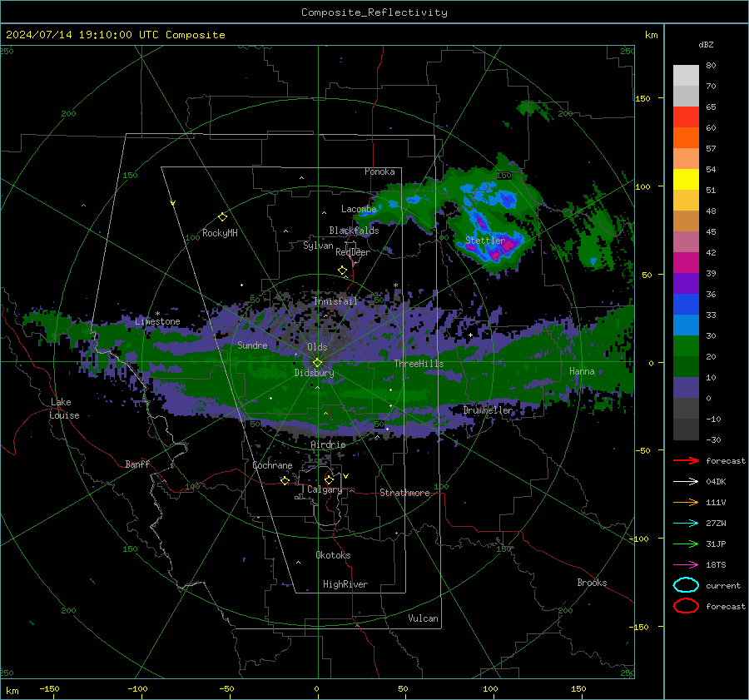
Task: Click the Calgary city label
Action: 325,489
